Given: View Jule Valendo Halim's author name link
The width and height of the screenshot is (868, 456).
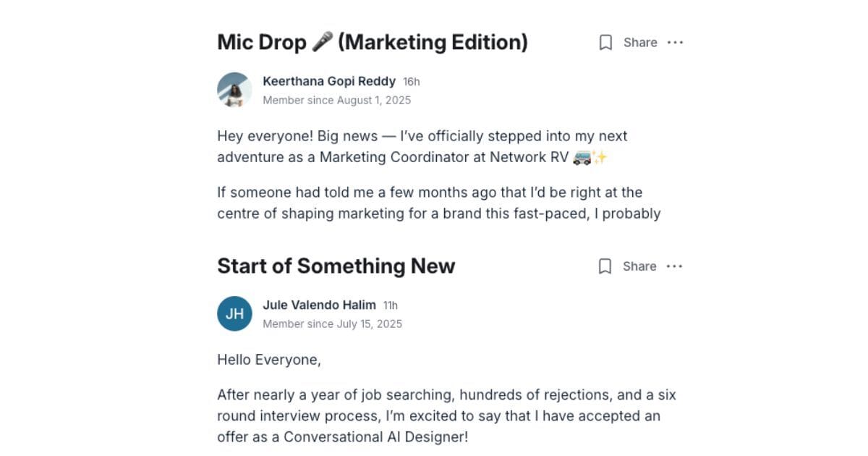Looking at the screenshot, I should [x=319, y=305].
